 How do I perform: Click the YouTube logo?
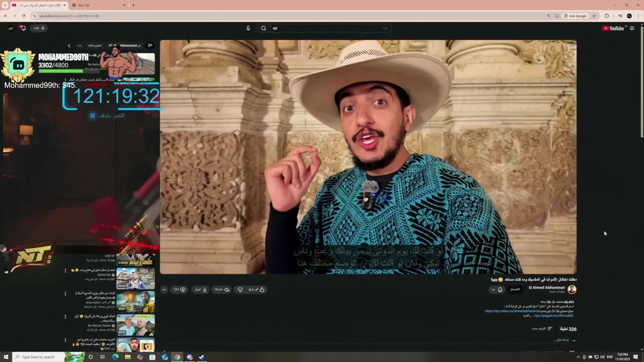pyautogui.click(x=613, y=28)
